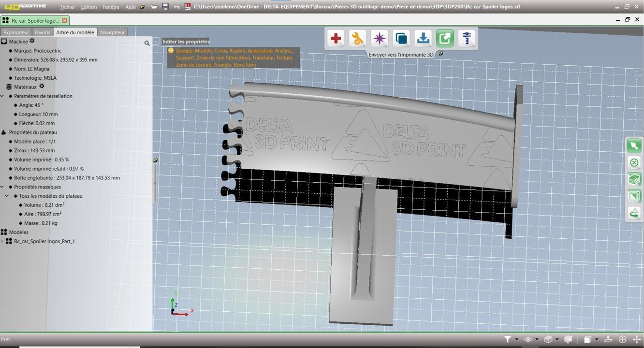
Task: Switch to the Navigateur tab
Action: tap(112, 32)
